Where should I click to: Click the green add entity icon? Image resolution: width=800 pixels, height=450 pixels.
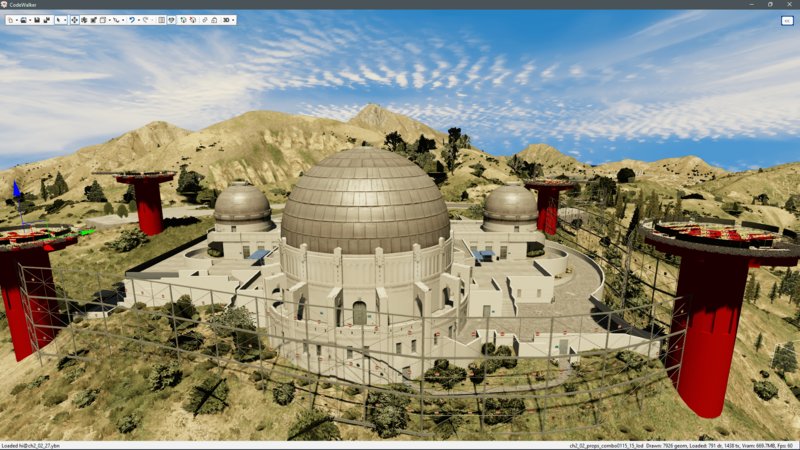[183, 20]
